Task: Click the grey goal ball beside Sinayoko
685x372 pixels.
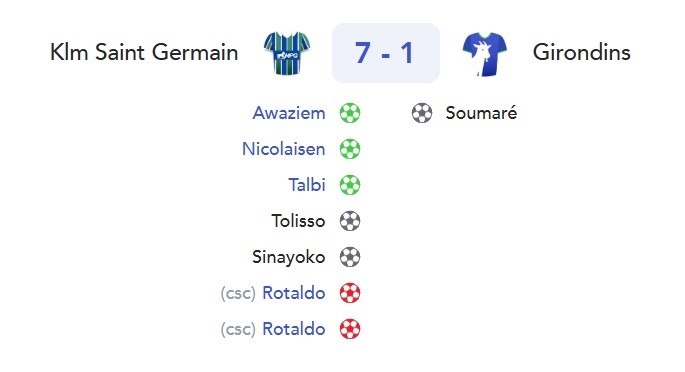Action: (x=350, y=257)
